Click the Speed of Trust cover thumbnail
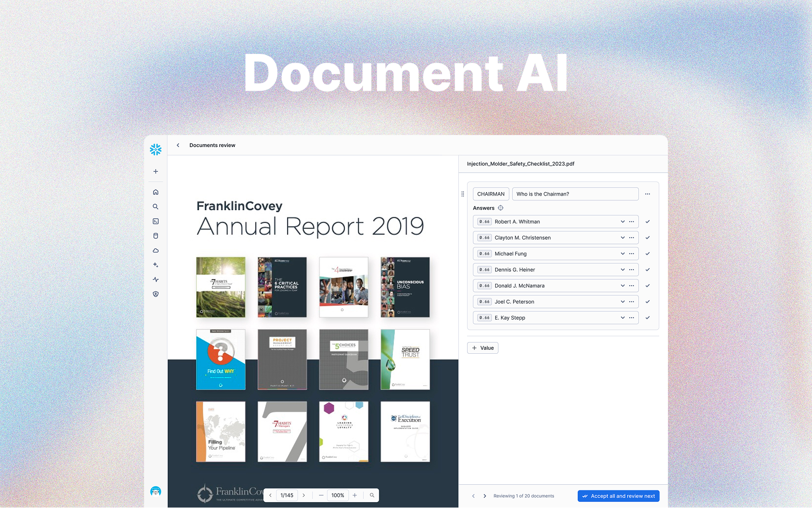The image size is (812, 508). (x=405, y=360)
